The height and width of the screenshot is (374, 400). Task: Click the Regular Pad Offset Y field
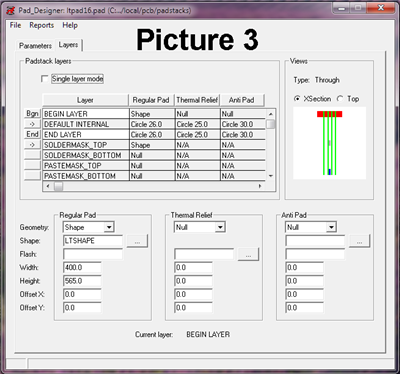coord(82,307)
